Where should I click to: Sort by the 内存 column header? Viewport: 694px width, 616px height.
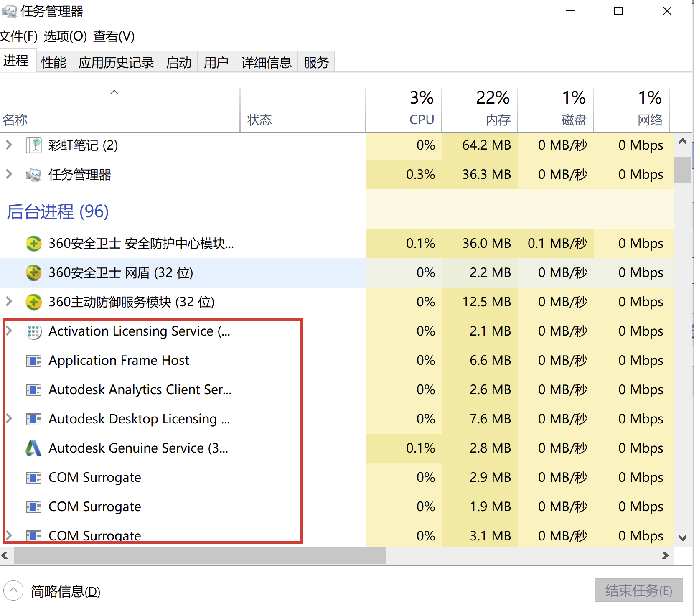(480, 110)
